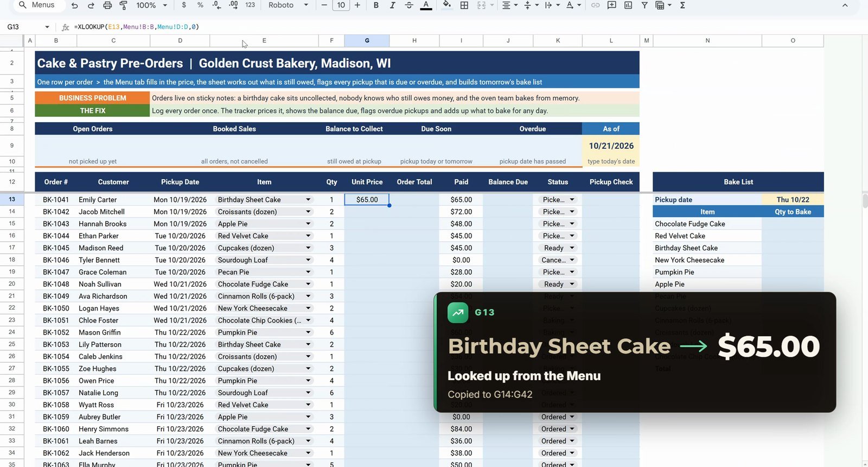This screenshot has width=868, height=467.
Task: Open the text color picker
Action: click(426, 5)
